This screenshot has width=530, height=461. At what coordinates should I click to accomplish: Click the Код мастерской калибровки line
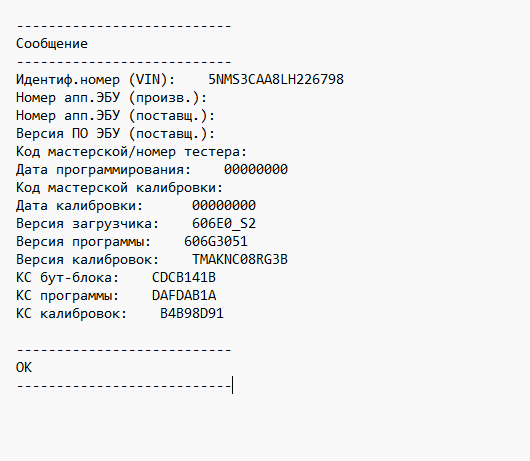[120, 188]
